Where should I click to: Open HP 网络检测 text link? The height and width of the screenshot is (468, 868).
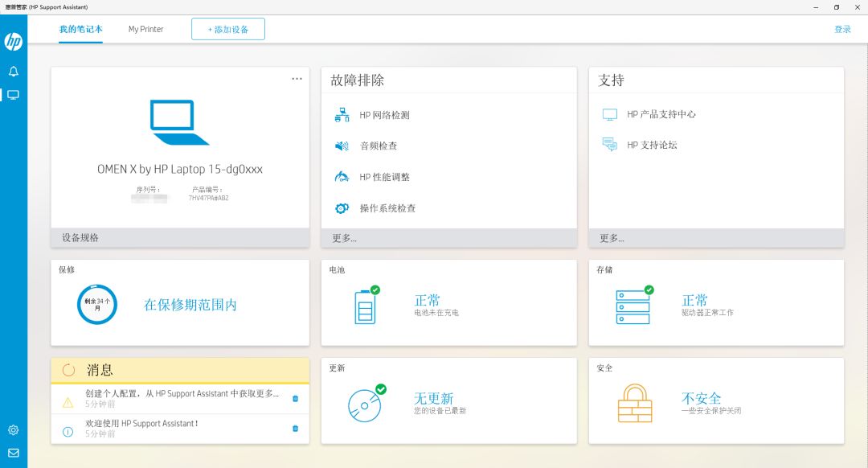click(x=385, y=115)
